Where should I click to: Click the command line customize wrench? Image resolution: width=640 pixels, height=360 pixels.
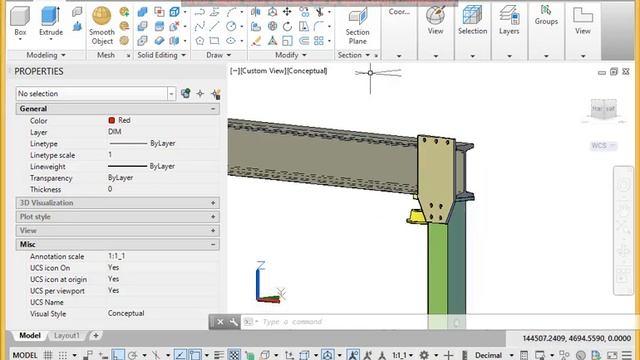click(233, 322)
